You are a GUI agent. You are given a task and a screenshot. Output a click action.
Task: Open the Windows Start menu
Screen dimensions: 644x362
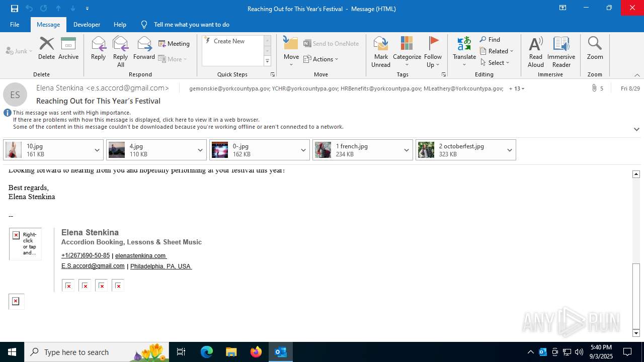[x=12, y=352]
